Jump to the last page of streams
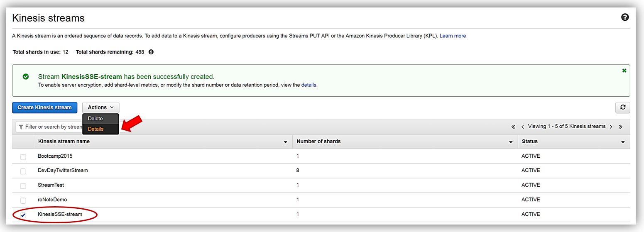The width and height of the screenshot is (644, 232). pos(620,127)
